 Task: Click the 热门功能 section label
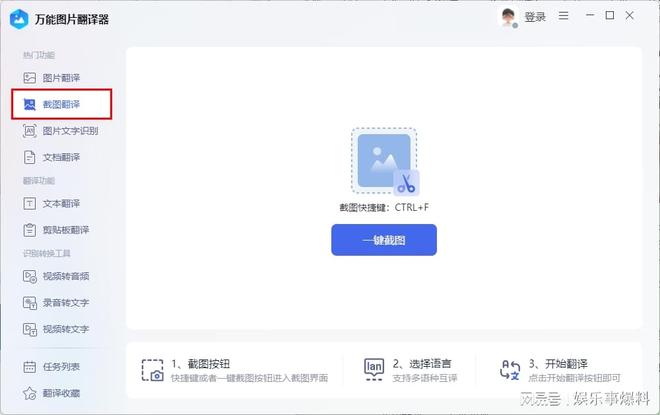pyautogui.click(x=39, y=55)
